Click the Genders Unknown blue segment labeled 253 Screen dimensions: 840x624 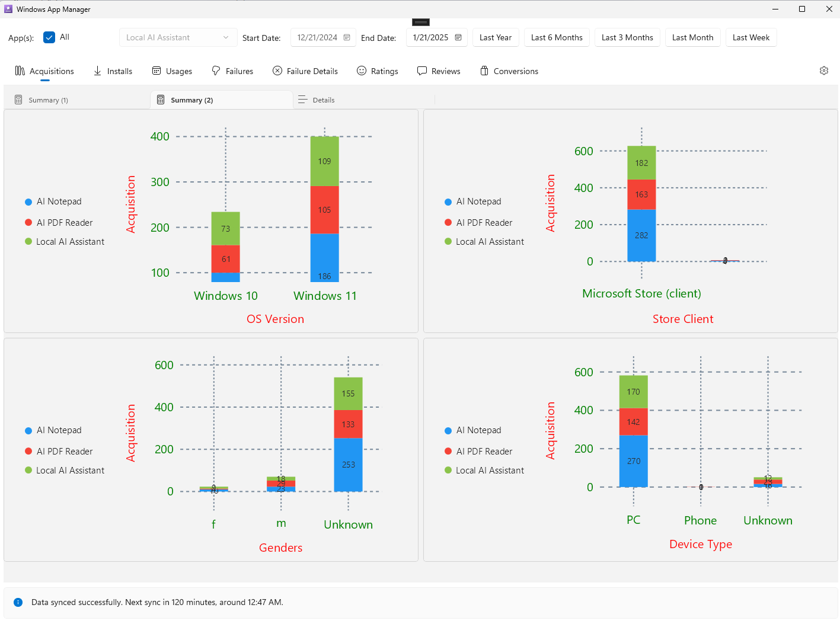tap(349, 465)
